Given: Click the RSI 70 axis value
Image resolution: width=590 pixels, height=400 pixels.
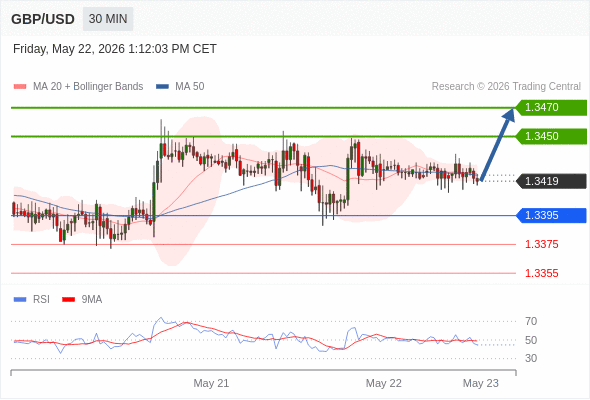Looking at the screenshot, I should click(531, 321).
